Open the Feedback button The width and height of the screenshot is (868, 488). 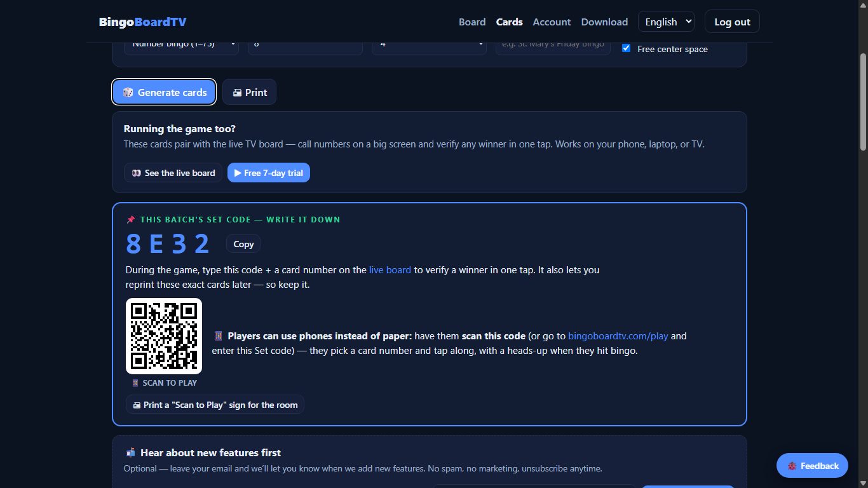point(812,466)
